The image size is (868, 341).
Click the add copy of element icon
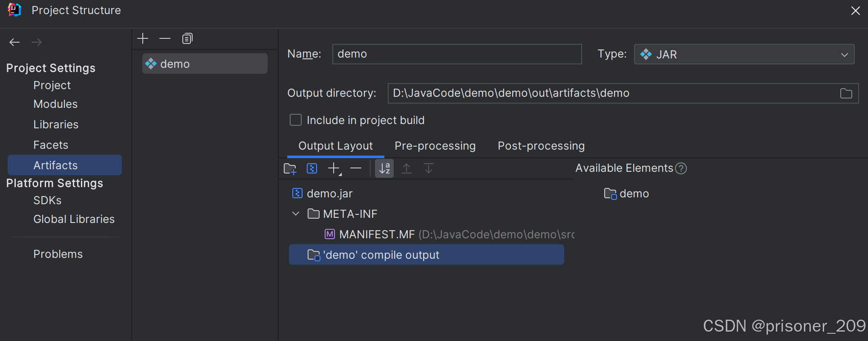(335, 169)
